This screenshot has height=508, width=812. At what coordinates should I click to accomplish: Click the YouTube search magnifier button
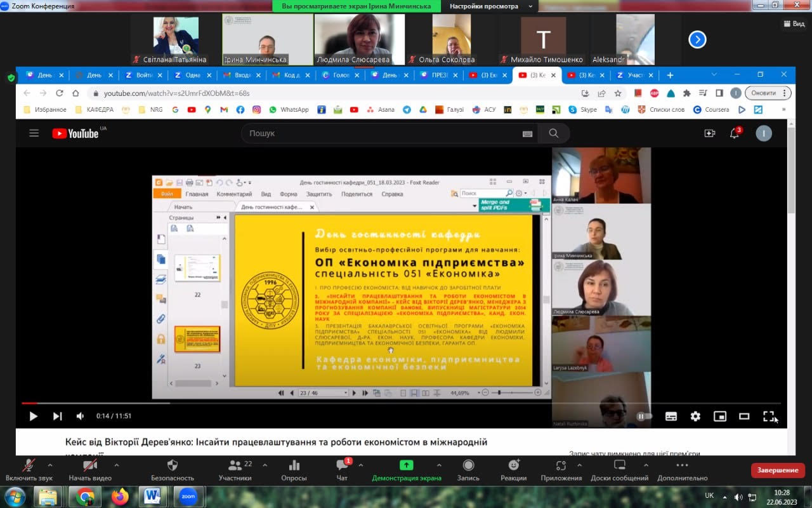tap(553, 133)
